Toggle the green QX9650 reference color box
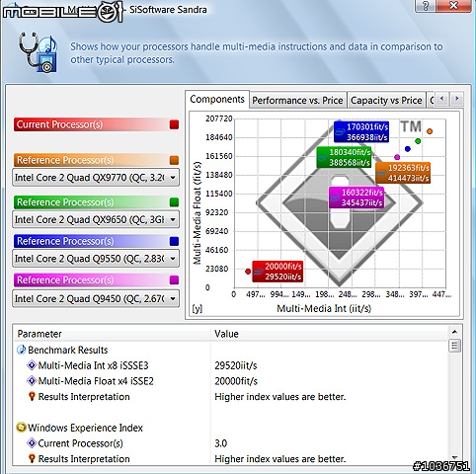The width and height of the screenshot is (476, 474). pyautogui.click(x=174, y=201)
